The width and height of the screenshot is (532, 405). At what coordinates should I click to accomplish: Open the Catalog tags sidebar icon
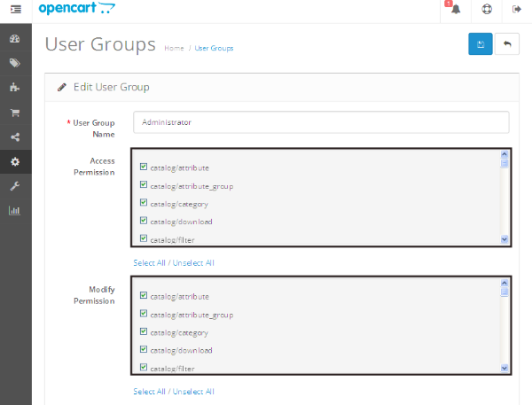[15, 64]
